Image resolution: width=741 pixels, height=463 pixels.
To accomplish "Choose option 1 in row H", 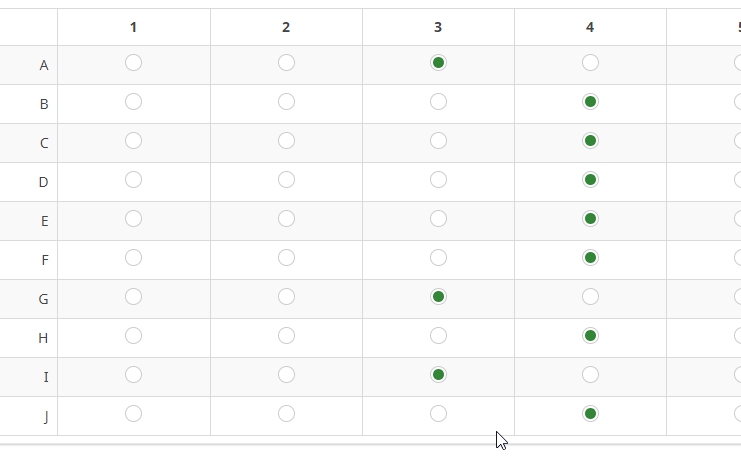I will (x=133, y=336).
